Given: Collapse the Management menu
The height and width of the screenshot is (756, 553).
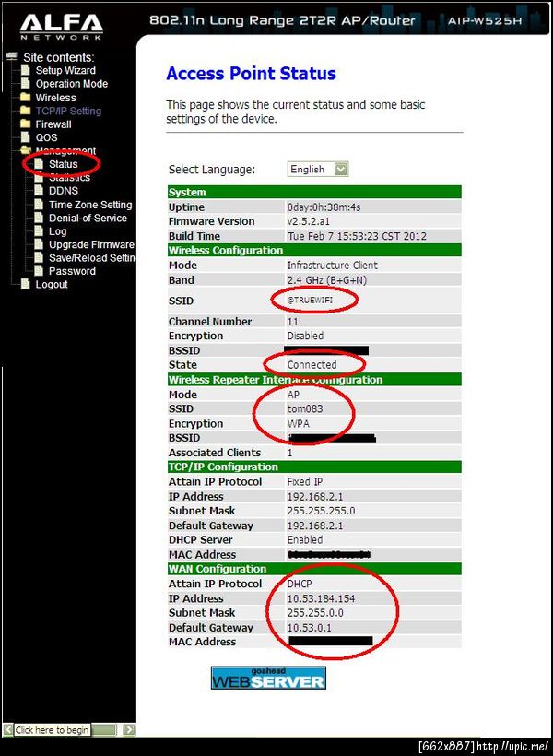Looking at the screenshot, I should [65, 150].
